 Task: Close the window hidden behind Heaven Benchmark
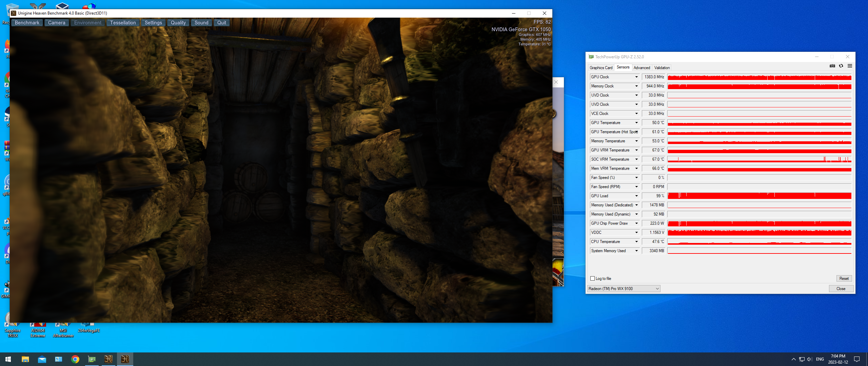click(x=556, y=82)
